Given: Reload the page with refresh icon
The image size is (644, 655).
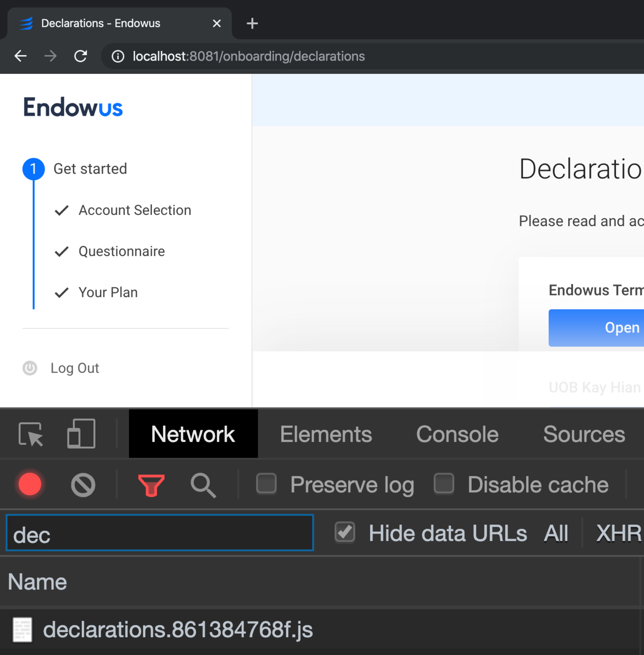Looking at the screenshot, I should (x=81, y=56).
